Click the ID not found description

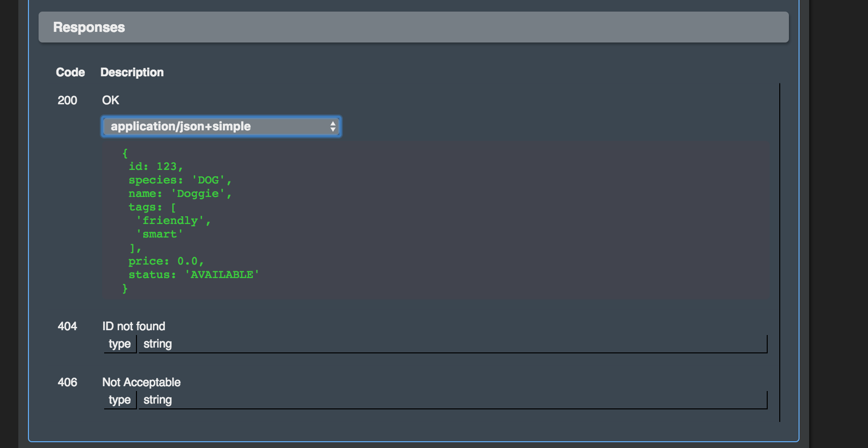click(x=134, y=326)
